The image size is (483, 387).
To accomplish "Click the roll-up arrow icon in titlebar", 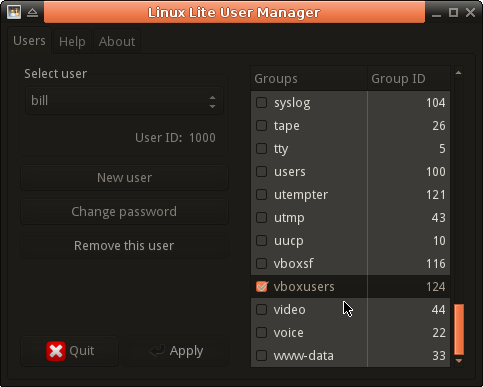I will click(32, 13).
